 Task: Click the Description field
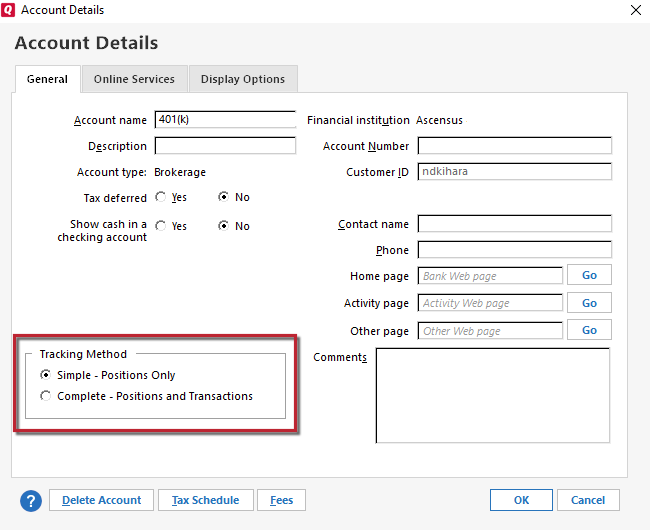point(225,146)
